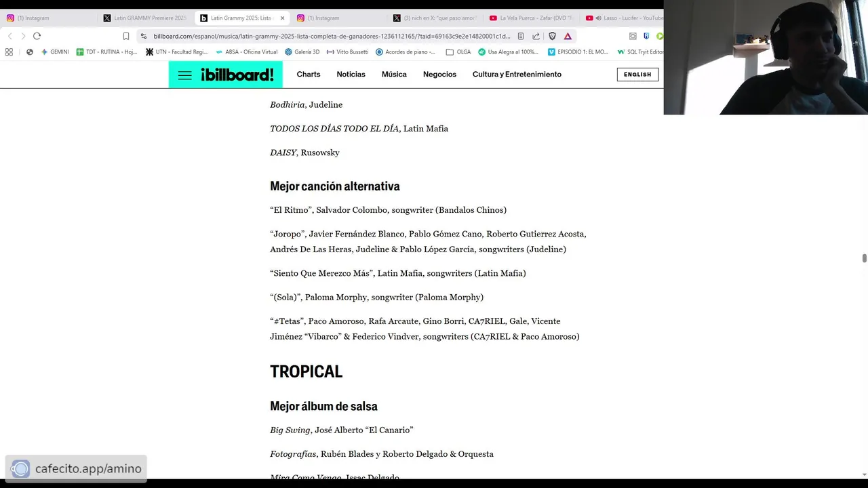Screen dimensions: 868x488
Task: Focus the billboard.com address bar
Action: pyautogui.click(x=331, y=36)
